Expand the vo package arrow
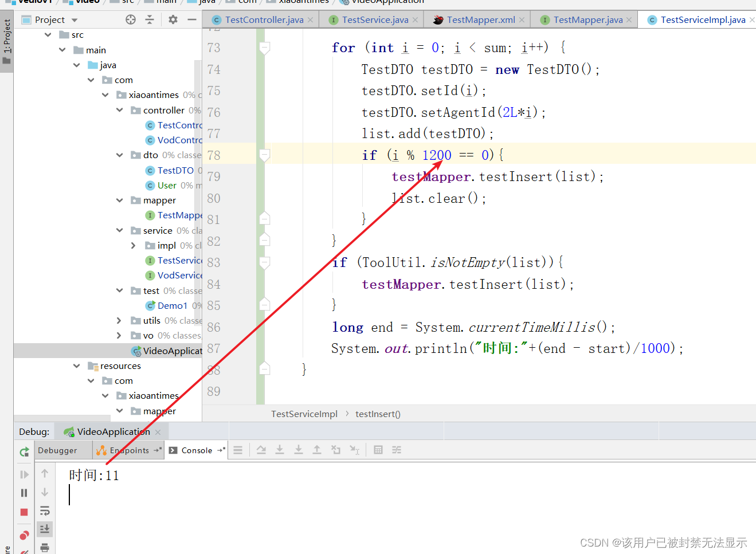756x554 pixels. (x=119, y=335)
